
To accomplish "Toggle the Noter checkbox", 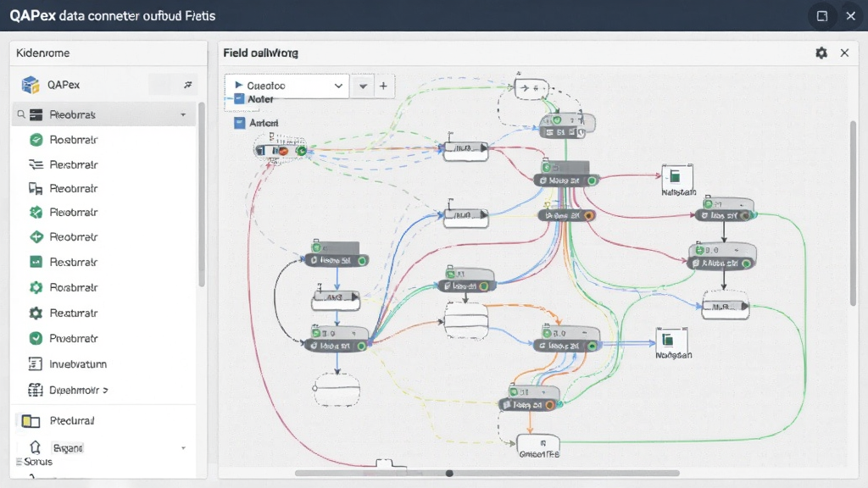I will tap(239, 99).
